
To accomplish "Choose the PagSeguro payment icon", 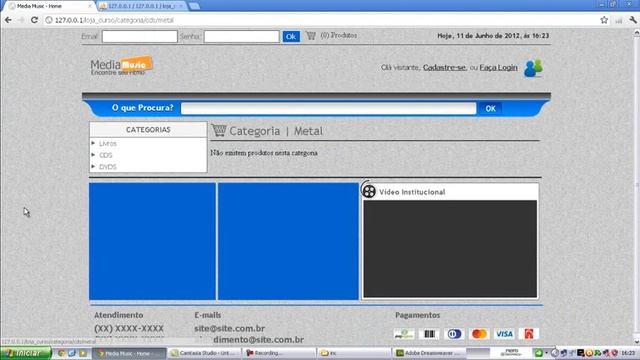I will coord(404,334).
